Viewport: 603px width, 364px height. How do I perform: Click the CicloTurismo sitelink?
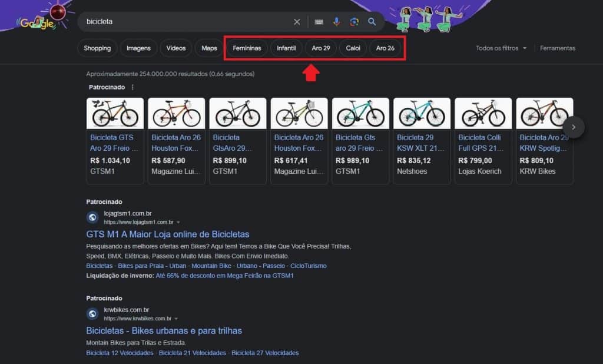(x=309, y=266)
